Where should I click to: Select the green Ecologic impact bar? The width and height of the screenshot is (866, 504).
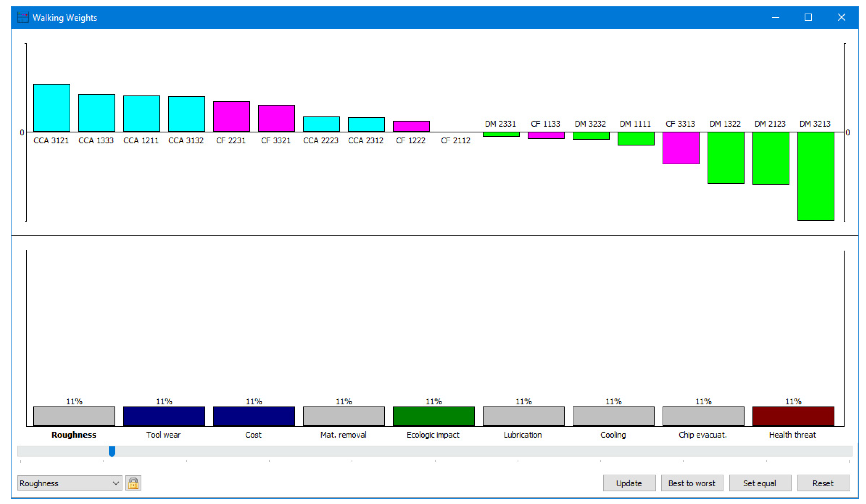[434, 416]
